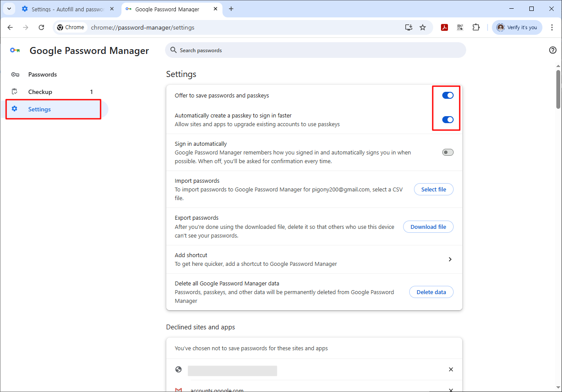Click the Search passwords field

pos(315,50)
